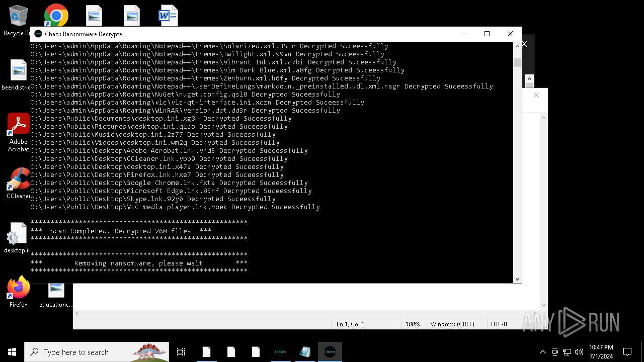Viewport: 644px width, 362px height.
Task: Switch to the Notepad taskbar item
Action: [x=305, y=352]
